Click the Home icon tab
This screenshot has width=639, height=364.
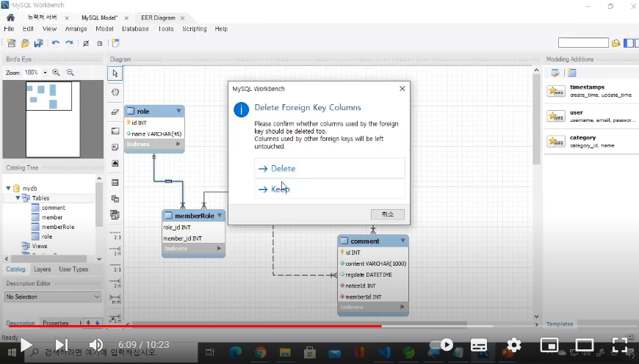10,18
